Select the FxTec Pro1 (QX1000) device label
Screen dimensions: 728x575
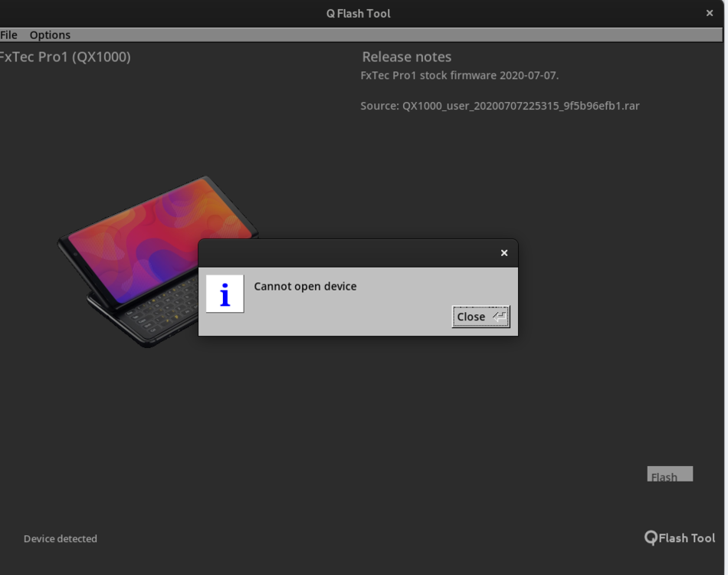pos(65,56)
